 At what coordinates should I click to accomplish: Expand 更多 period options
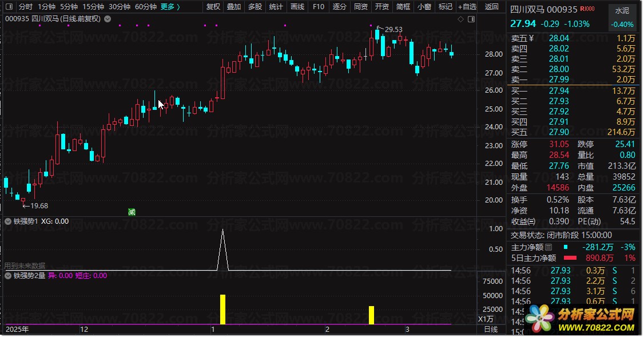pyautogui.click(x=170, y=6)
